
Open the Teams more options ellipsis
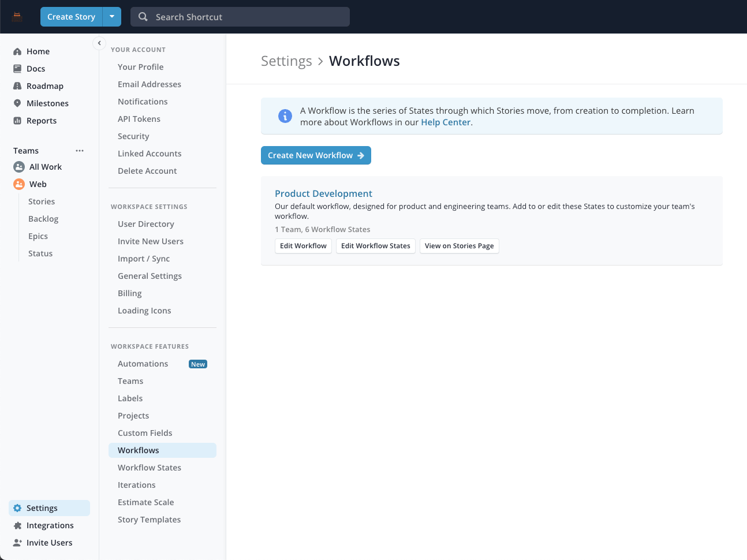(x=80, y=151)
